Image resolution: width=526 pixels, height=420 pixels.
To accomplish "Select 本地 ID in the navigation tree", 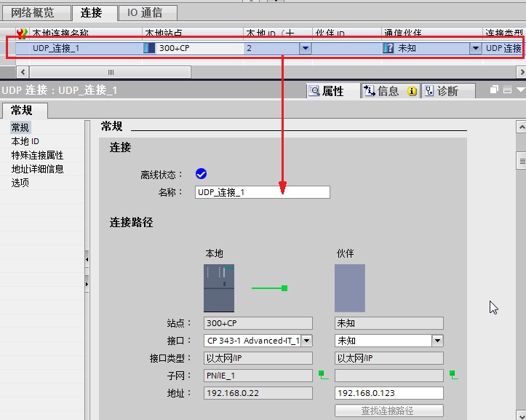I will click(x=25, y=141).
